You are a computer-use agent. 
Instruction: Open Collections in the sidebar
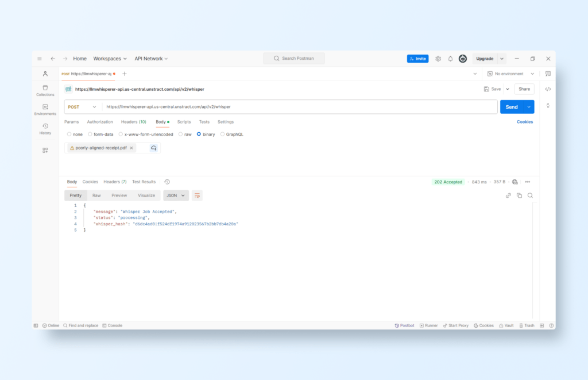pyautogui.click(x=45, y=90)
